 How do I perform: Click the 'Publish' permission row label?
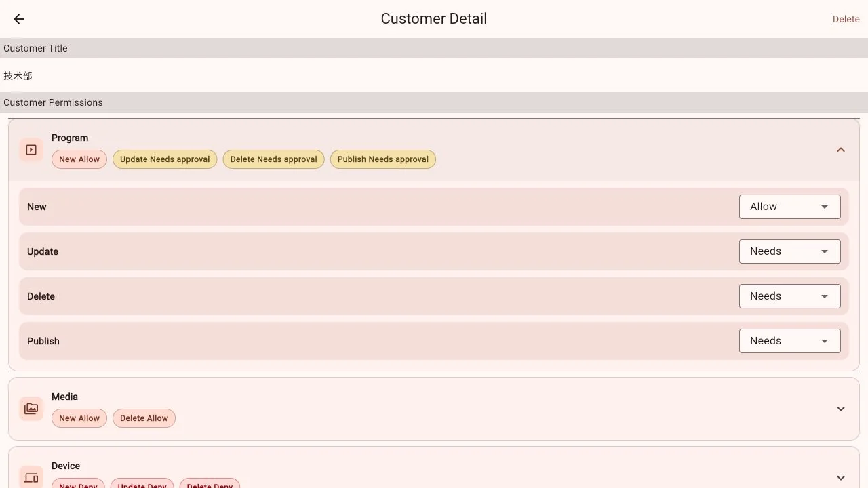tap(43, 341)
